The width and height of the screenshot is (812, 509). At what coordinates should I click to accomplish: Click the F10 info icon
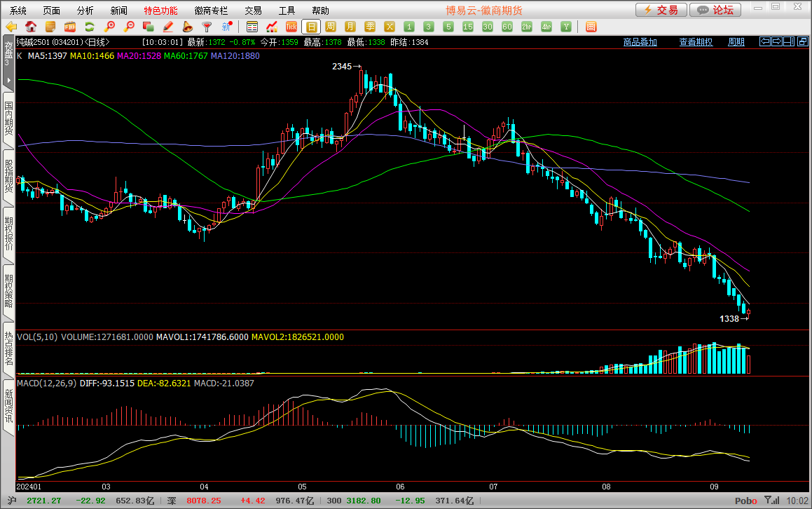point(70,27)
